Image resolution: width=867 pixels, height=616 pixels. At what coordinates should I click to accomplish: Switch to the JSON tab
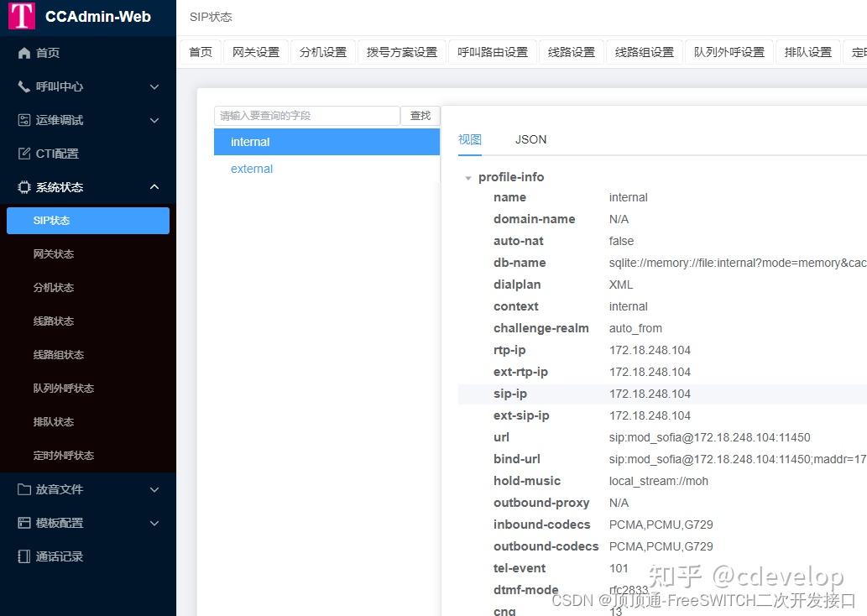tap(530, 139)
